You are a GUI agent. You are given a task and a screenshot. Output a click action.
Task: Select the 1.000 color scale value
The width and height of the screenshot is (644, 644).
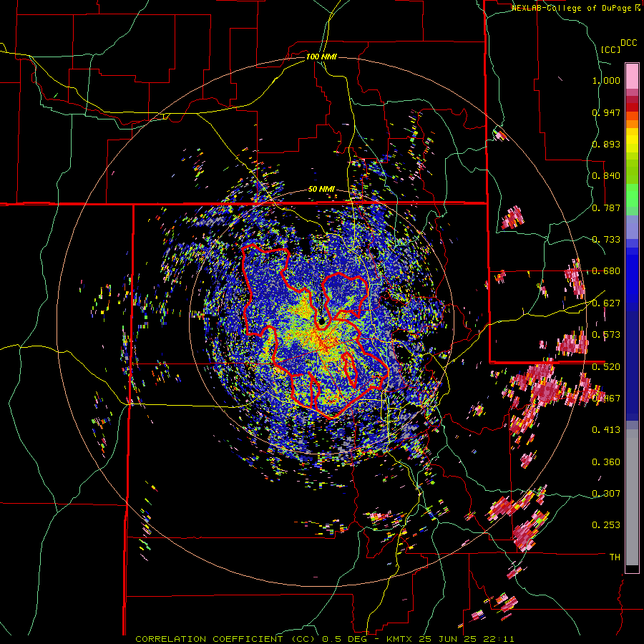pyautogui.click(x=606, y=80)
